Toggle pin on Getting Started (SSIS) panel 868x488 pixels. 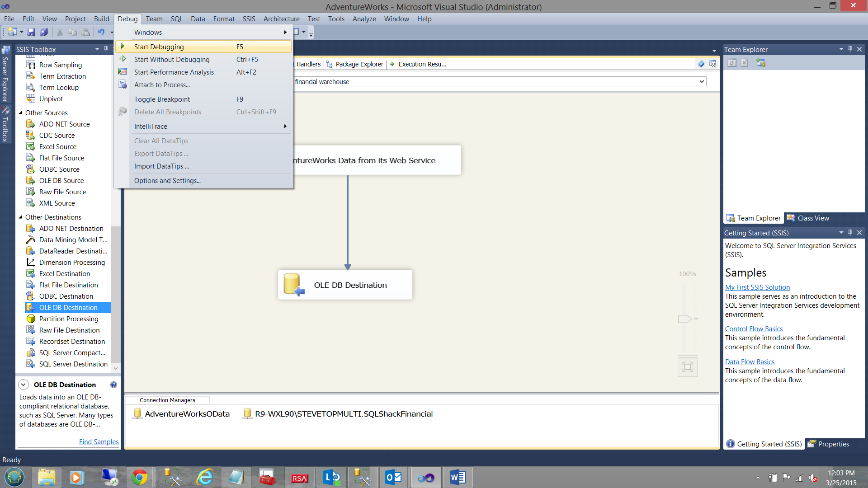pyautogui.click(x=850, y=233)
